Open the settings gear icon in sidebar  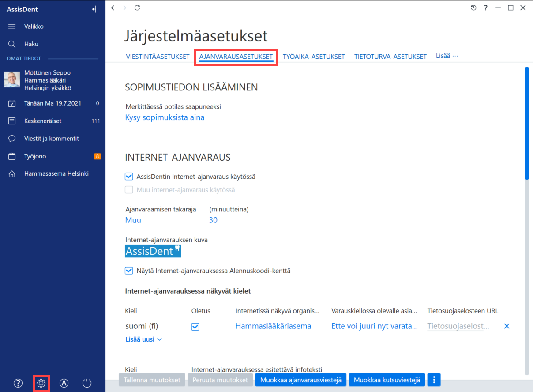[41, 383]
